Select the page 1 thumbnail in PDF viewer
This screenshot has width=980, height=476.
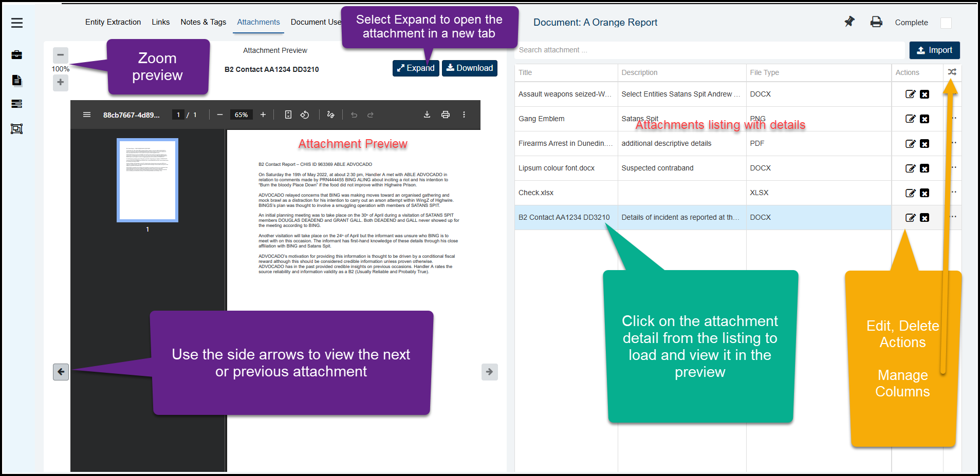pyautogui.click(x=147, y=180)
